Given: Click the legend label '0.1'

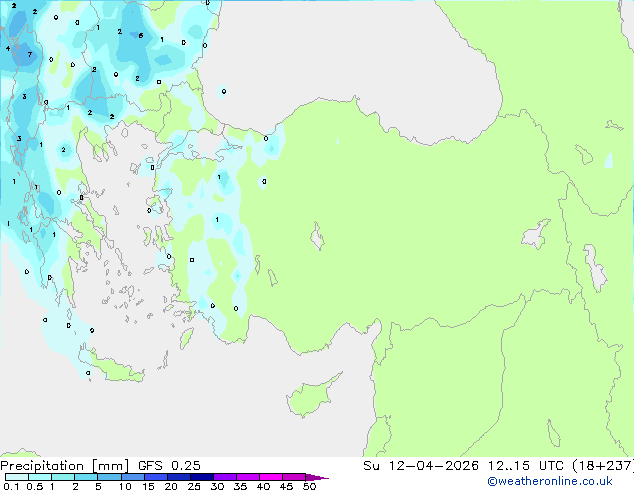Looking at the screenshot, I should 11,486.
